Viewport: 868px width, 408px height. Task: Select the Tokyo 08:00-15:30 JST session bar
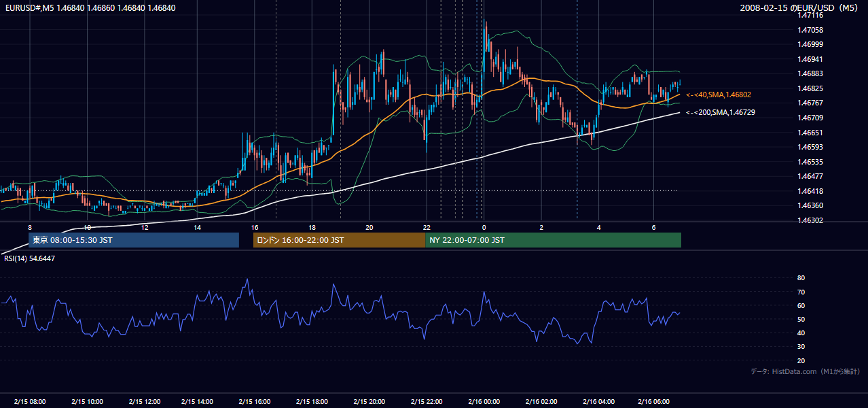click(134, 240)
